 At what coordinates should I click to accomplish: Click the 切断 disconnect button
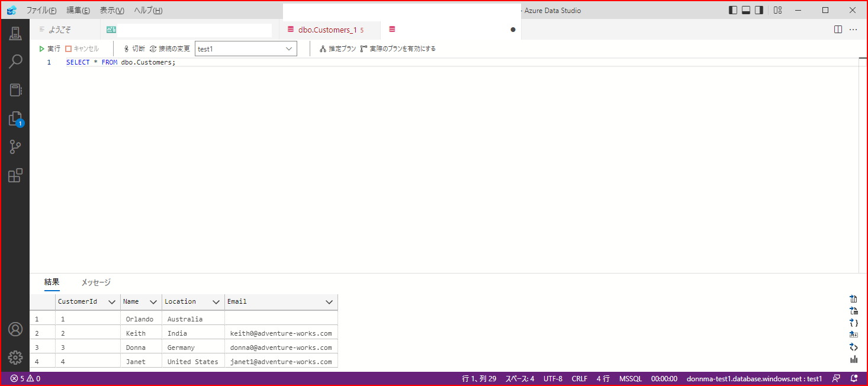(134, 49)
